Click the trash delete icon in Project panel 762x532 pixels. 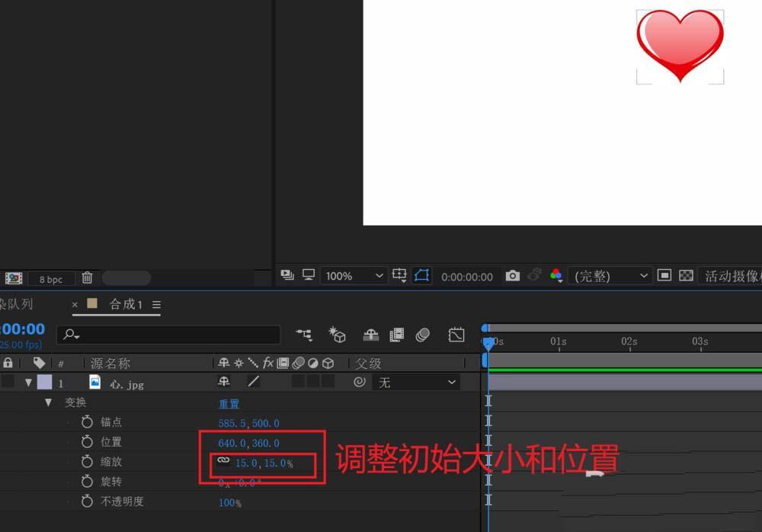[x=88, y=278]
